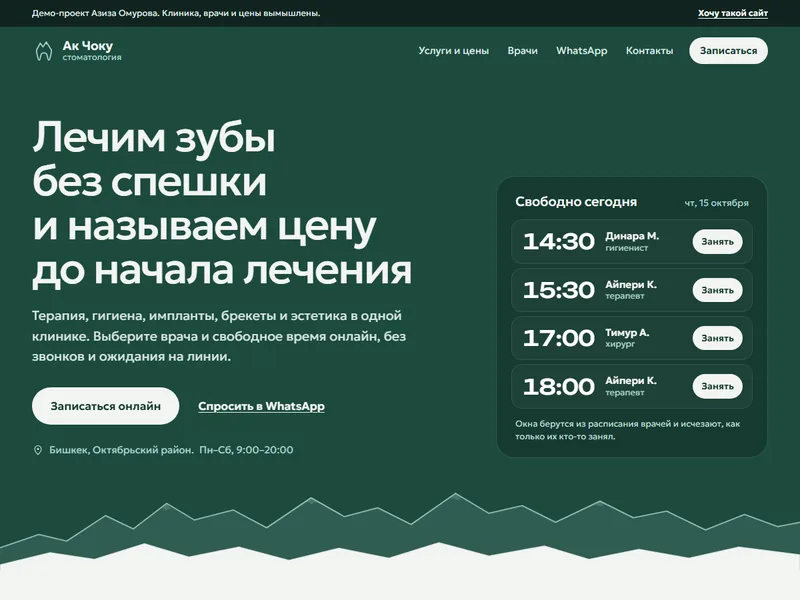
Task: Click Занять for the 18:00 slot
Action: pos(717,386)
